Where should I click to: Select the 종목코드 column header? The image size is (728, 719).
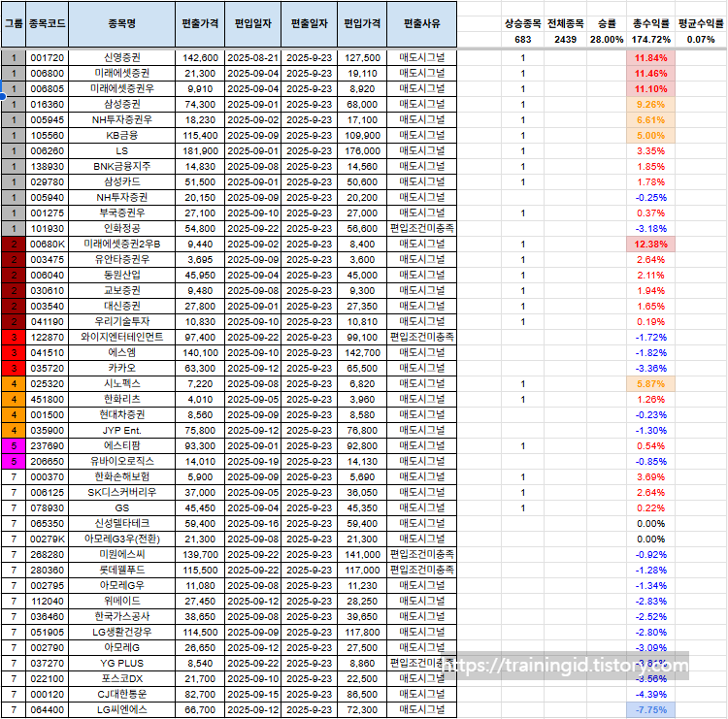[48, 23]
